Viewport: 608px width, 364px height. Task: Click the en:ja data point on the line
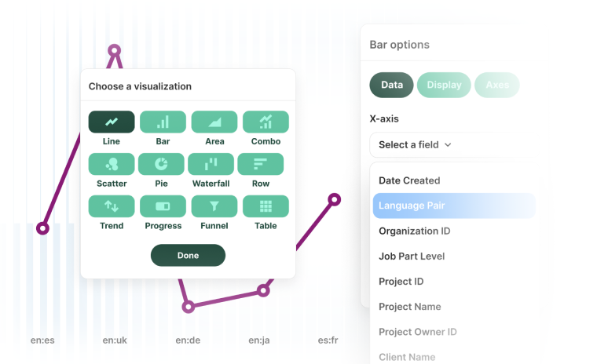[x=263, y=290]
